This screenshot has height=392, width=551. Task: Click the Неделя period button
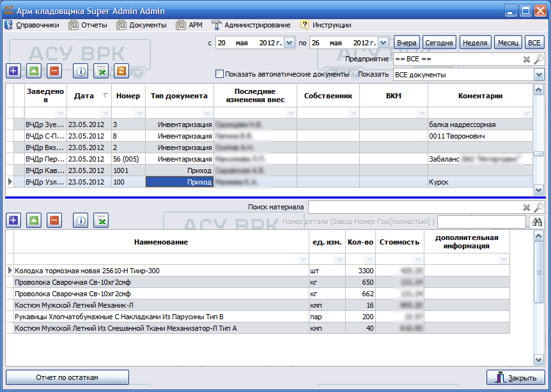[x=475, y=43]
